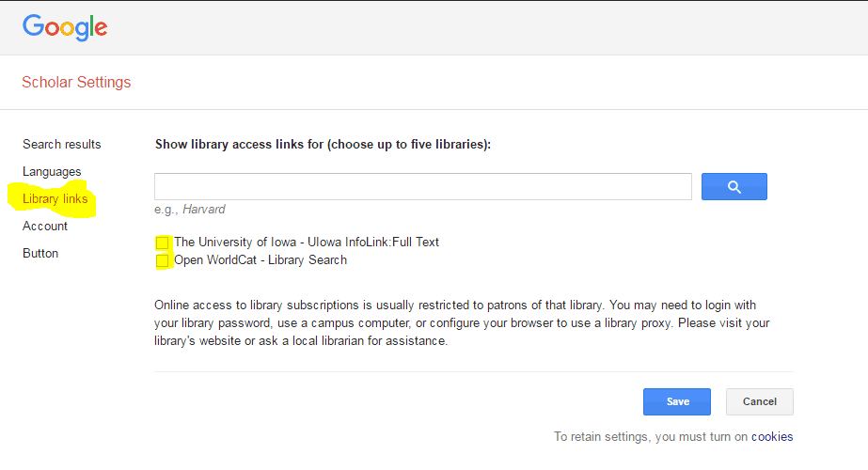Viewport: 868px width, 470px height.
Task: Focus the library search text field
Action: click(x=423, y=186)
